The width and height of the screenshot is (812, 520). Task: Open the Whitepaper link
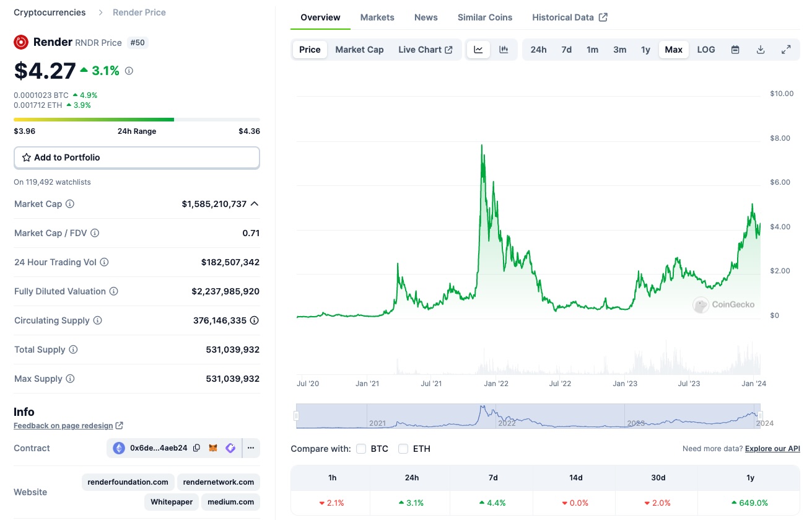[x=172, y=501]
